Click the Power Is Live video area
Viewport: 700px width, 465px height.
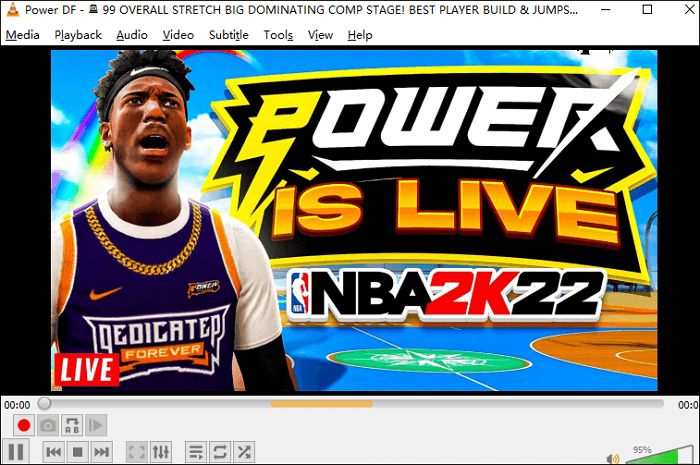tap(354, 220)
